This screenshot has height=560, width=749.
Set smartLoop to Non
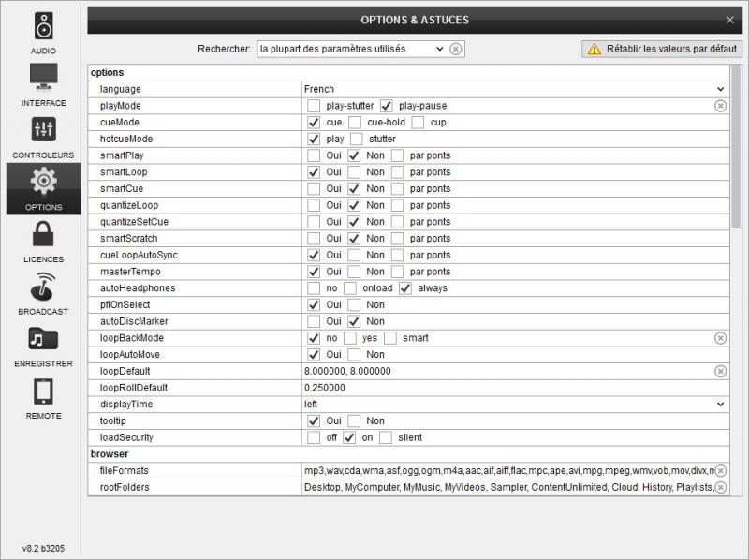tap(354, 172)
